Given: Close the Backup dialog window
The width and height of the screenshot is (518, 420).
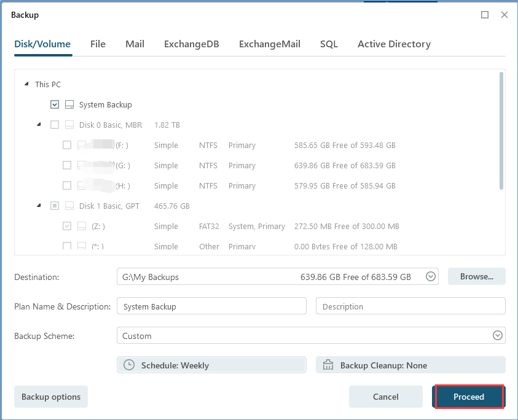Looking at the screenshot, I should pyautogui.click(x=504, y=15).
